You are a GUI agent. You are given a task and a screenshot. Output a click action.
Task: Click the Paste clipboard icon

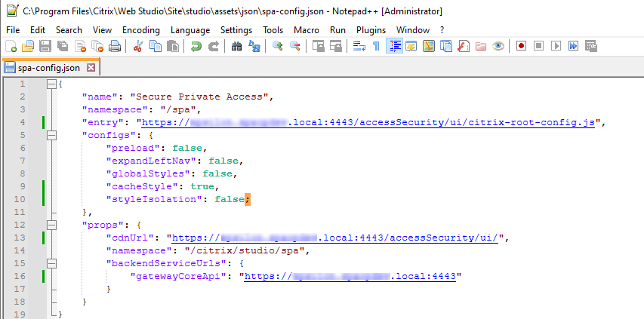[172, 46]
